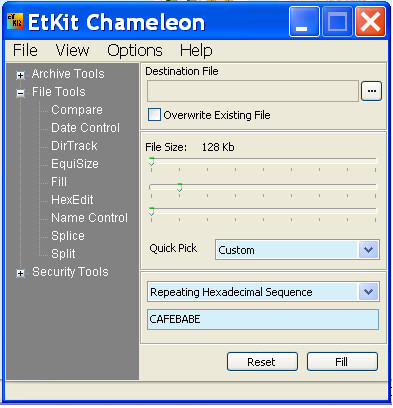Open the View menu
The width and height of the screenshot is (393, 408).
click(72, 51)
